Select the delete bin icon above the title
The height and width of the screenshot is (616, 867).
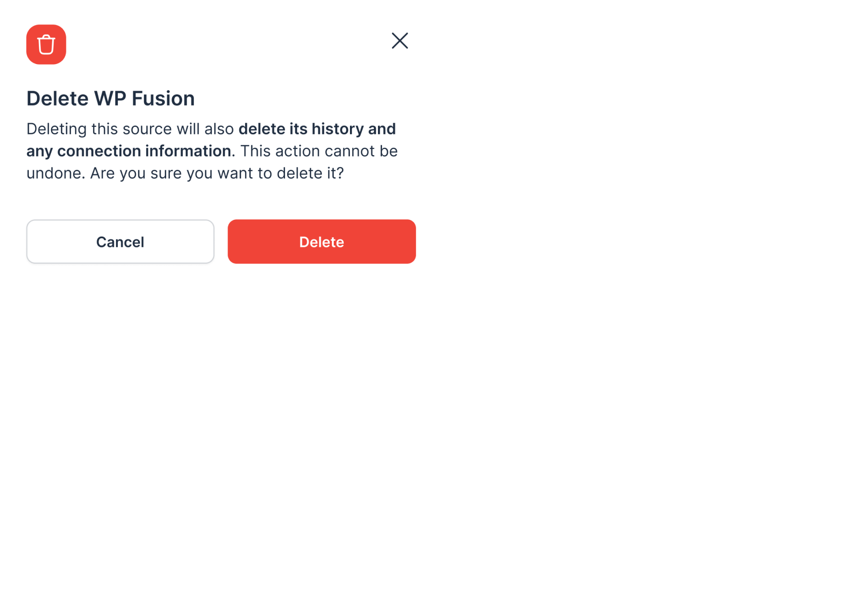pos(46,44)
